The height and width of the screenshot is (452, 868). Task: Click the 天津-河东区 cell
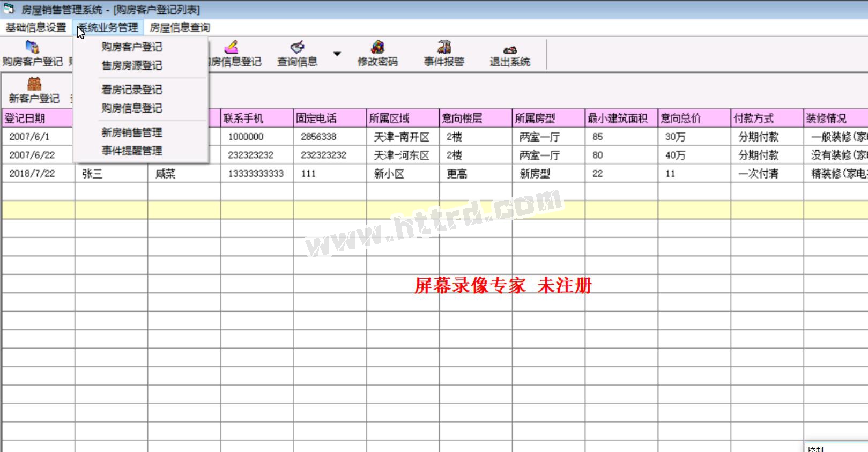pos(403,155)
